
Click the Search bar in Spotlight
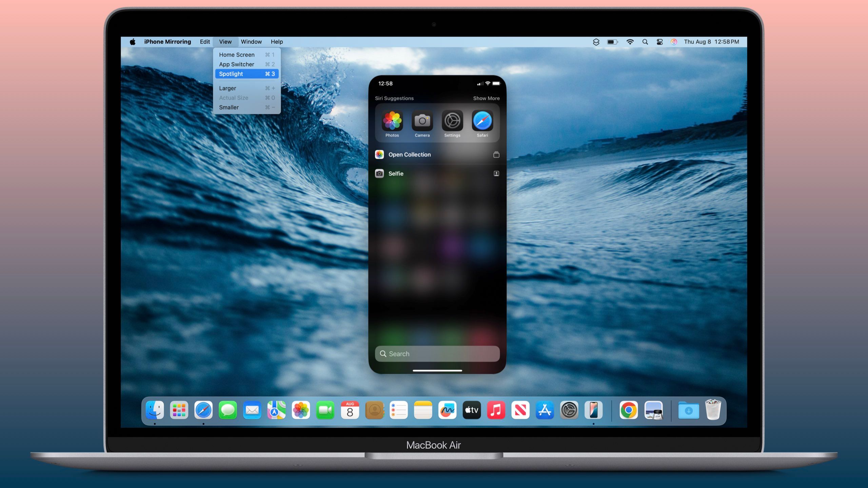[x=438, y=353]
